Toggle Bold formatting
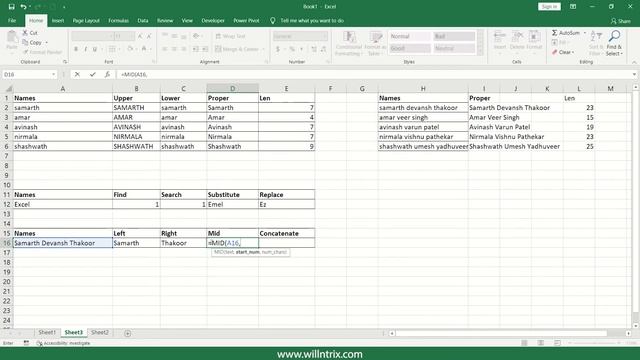The image size is (640, 360). click(x=76, y=49)
